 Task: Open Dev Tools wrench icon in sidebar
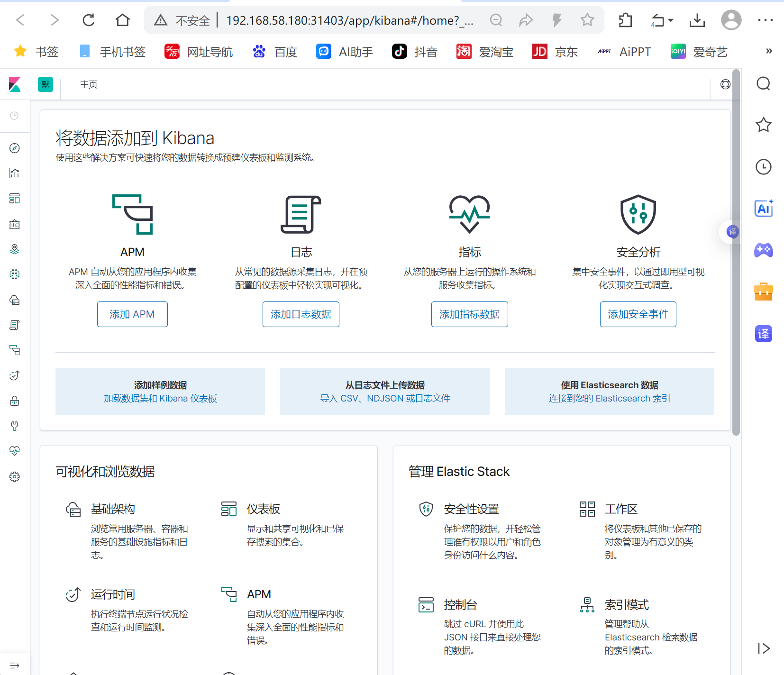pyautogui.click(x=15, y=426)
